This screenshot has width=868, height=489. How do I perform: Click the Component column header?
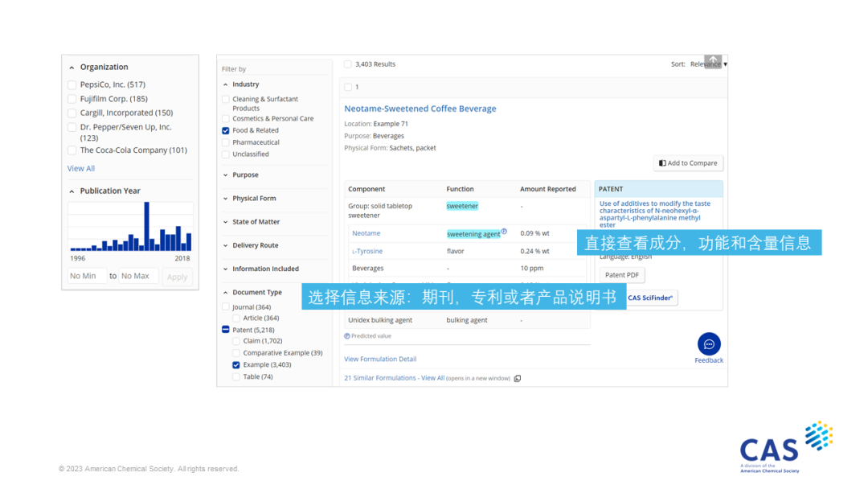pos(366,189)
